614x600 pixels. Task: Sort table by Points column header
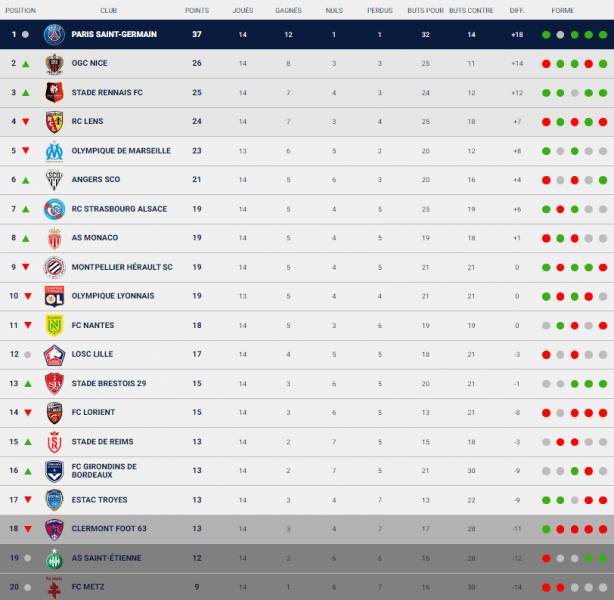(197, 9)
